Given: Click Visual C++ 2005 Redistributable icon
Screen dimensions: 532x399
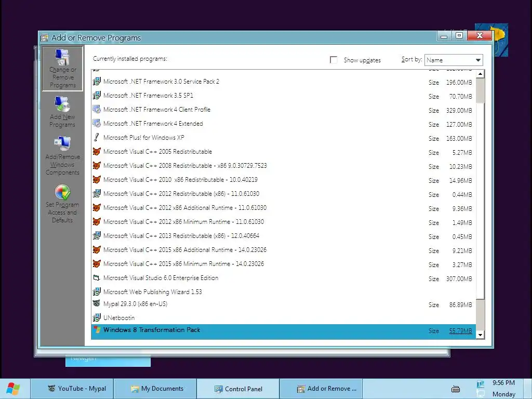Looking at the screenshot, I should tap(97, 152).
